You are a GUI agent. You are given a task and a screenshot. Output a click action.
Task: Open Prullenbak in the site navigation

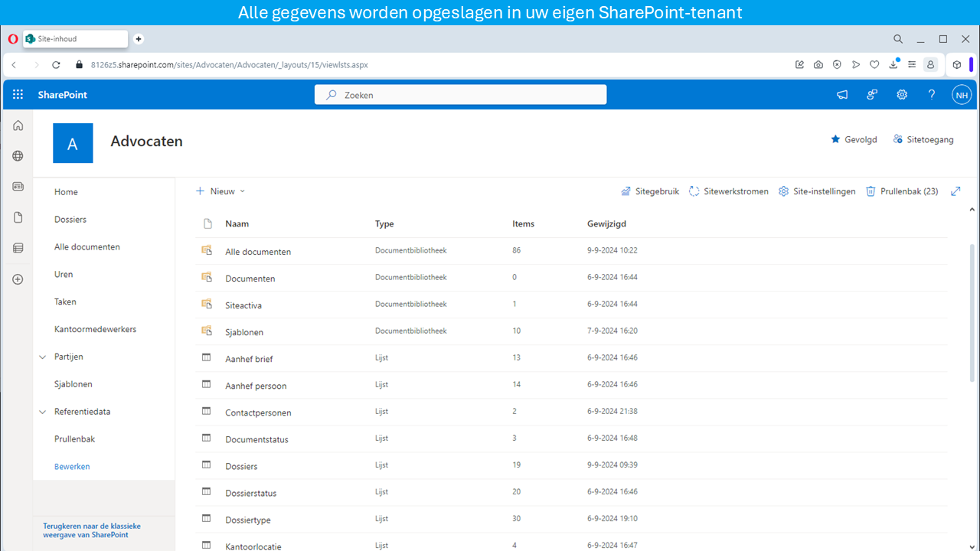coord(75,439)
